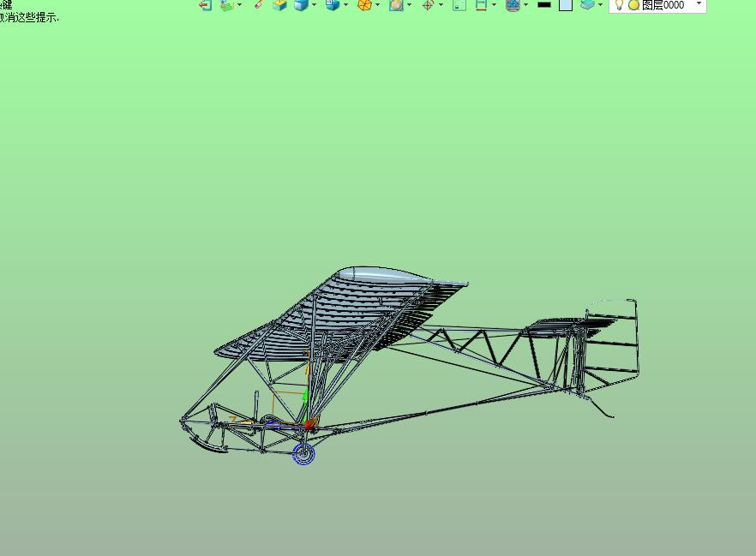Click the gold framed view icon

click(396, 5)
